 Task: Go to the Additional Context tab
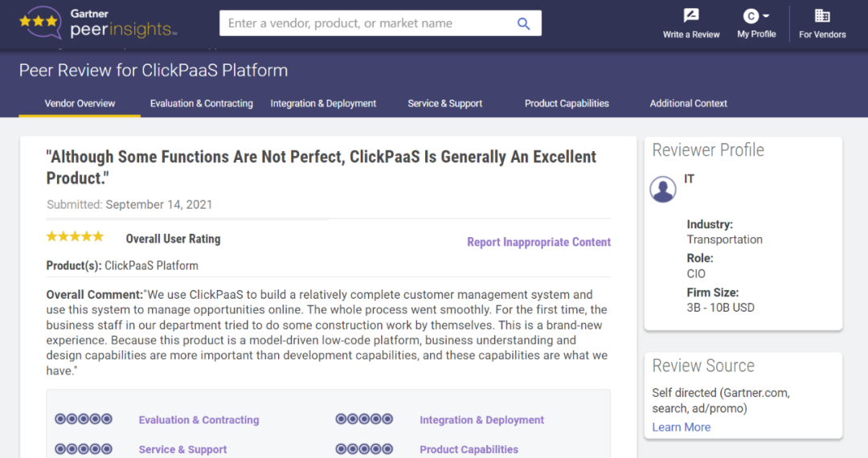(688, 104)
